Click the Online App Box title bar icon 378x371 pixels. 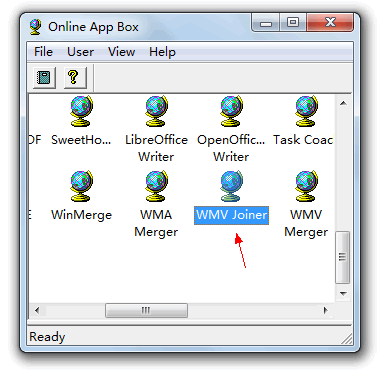(35, 27)
